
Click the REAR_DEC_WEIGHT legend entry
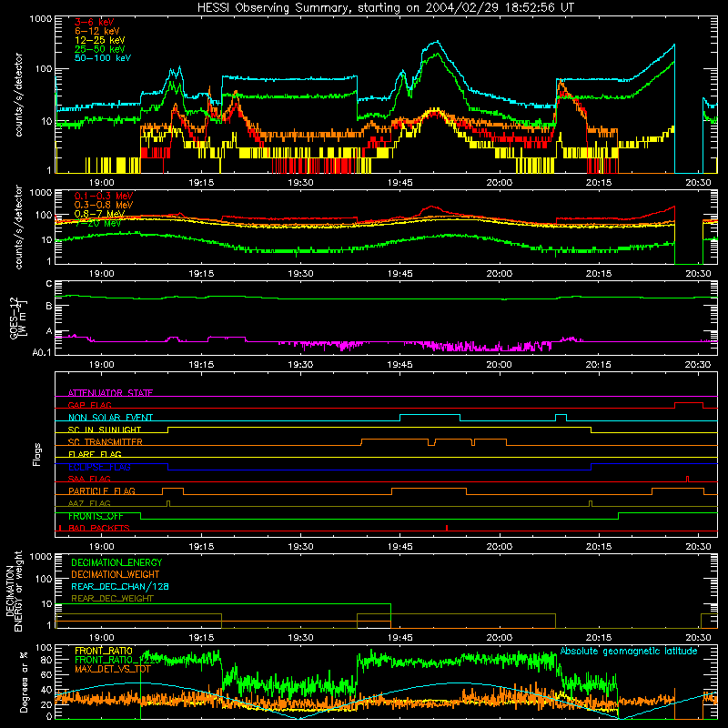(x=112, y=599)
